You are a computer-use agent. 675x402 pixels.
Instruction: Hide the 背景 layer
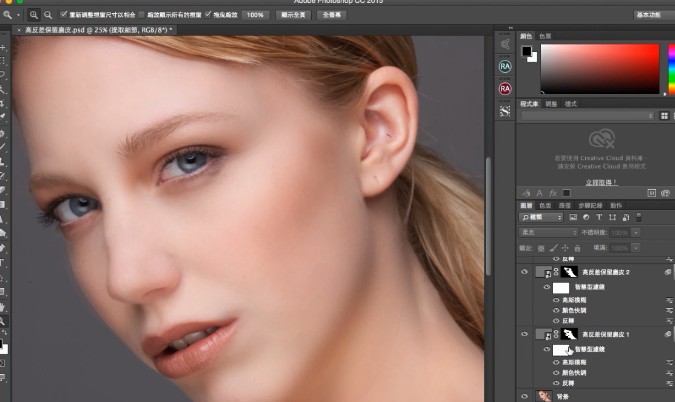[x=524, y=396]
